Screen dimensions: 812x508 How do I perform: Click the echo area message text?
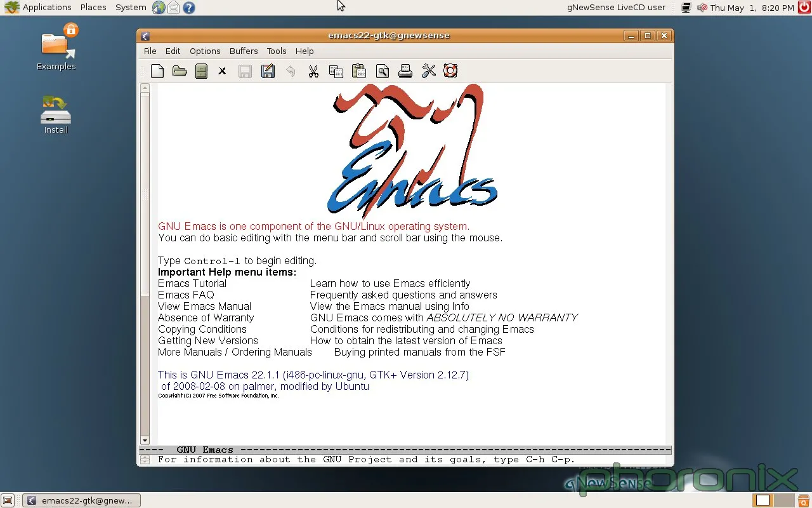click(367, 460)
